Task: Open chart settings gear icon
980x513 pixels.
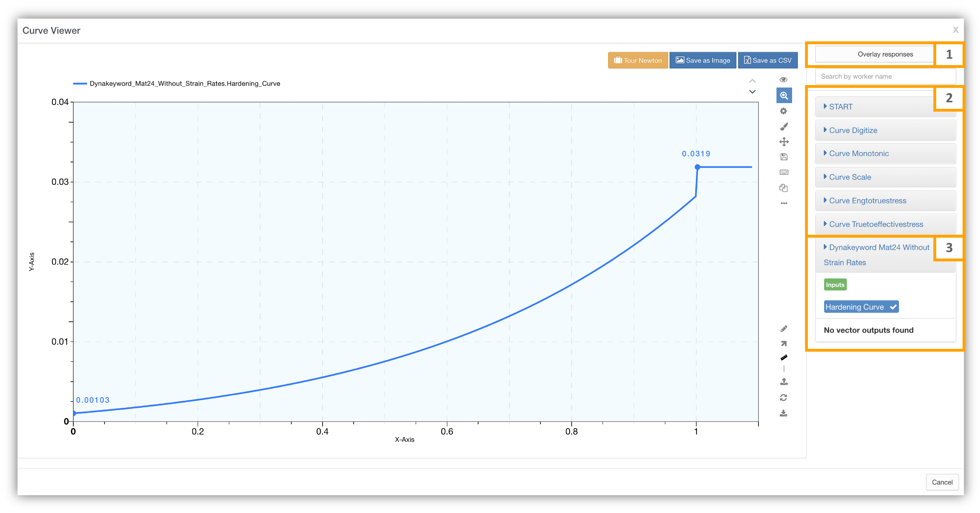Action: 783,111
